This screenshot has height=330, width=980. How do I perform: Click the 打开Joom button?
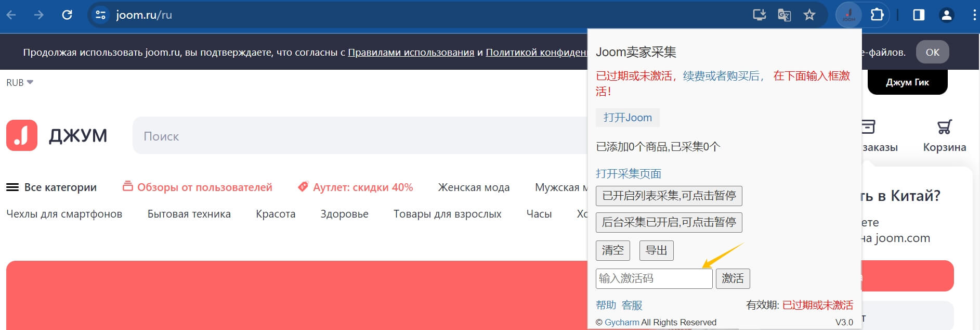tap(628, 118)
